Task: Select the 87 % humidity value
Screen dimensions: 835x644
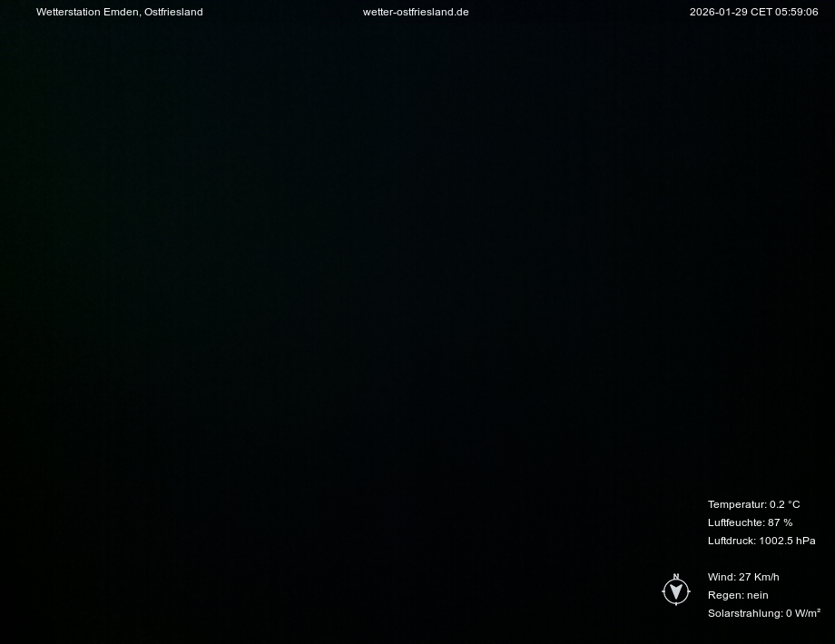Action: [781, 522]
